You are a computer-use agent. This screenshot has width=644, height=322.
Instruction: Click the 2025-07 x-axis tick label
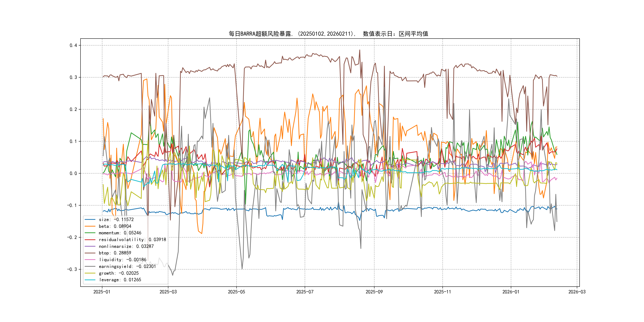click(x=305, y=292)
